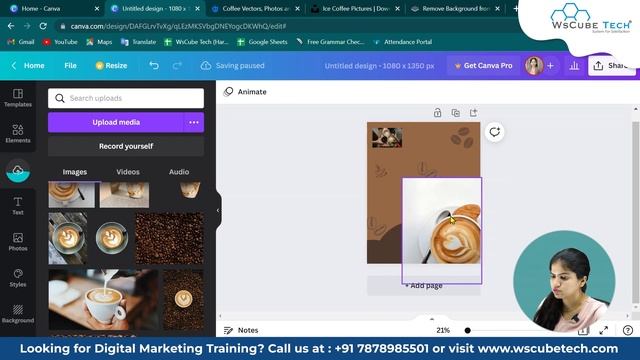Viewport: 640px width, 360px height.
Task: Click the Upload media button
Action: [x=116, y=122]
